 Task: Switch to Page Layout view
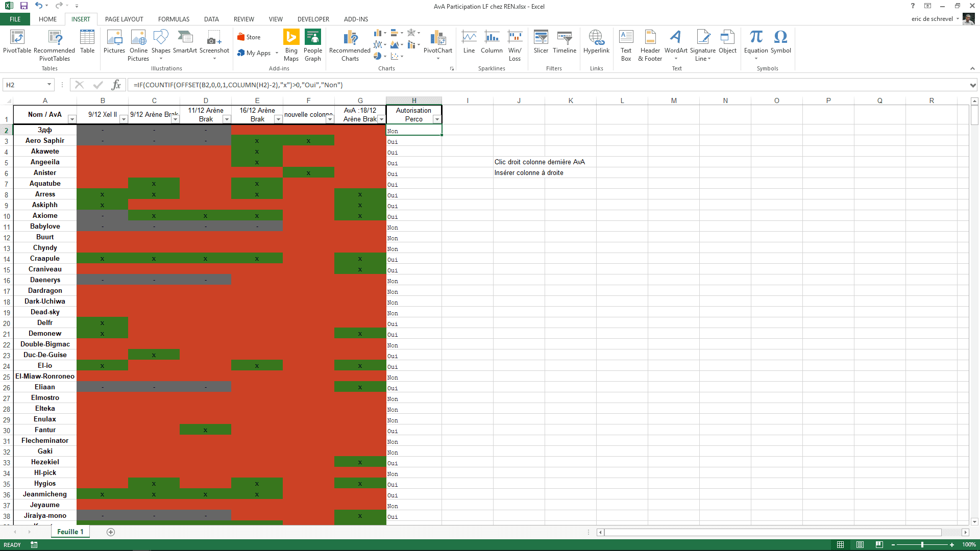pos(860,545)
